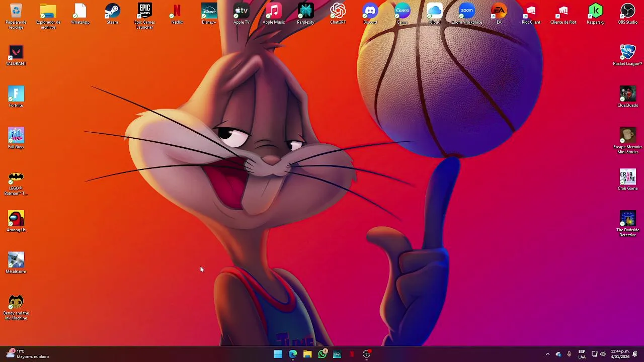Screen dimensions: 644x362
Task: Select the WhatsApp desktop shortcut
Action: (80, 14)
